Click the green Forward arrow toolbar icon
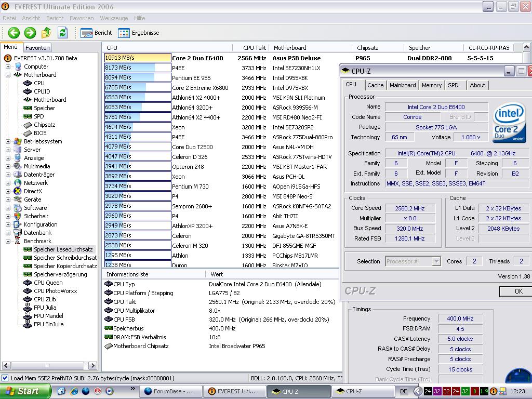This screenshot has height=399, width=532. point(30,33)
